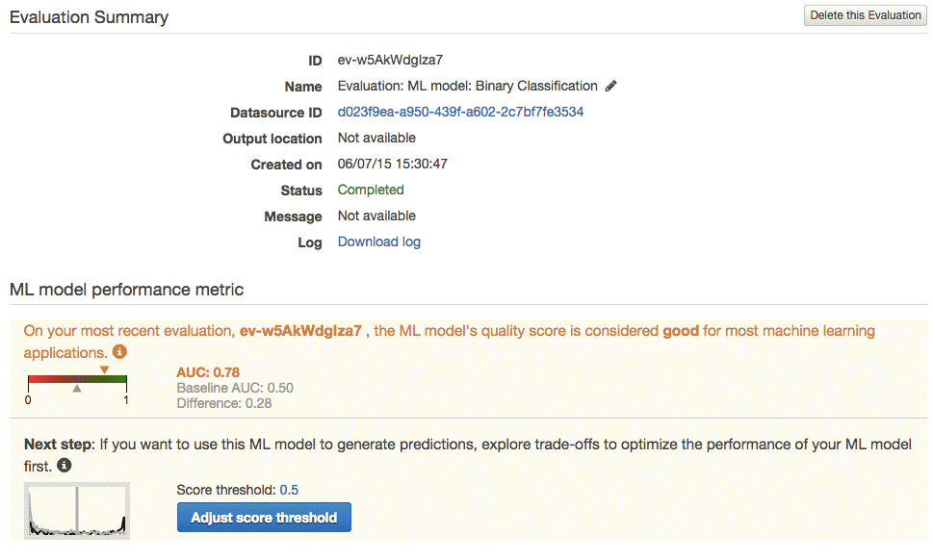Open black info icon after "first."
The width and height of the screenshot is (933, 560).
click(65, 466)
